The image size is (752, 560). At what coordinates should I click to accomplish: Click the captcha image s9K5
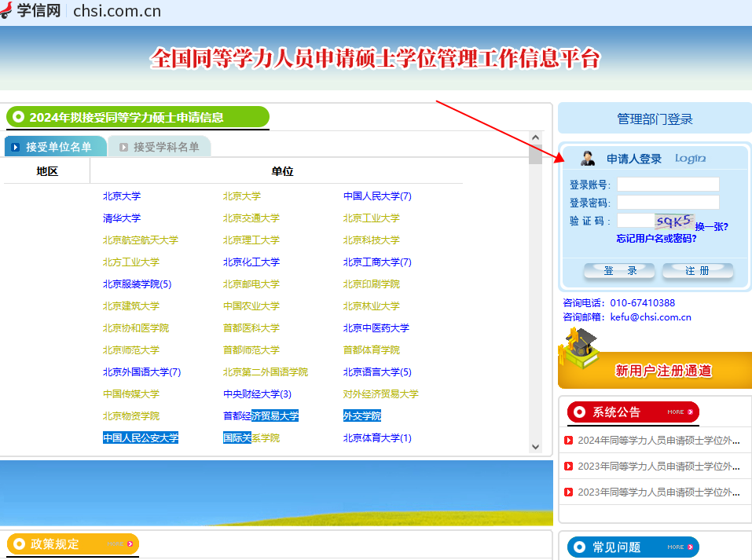coord(674,221)
